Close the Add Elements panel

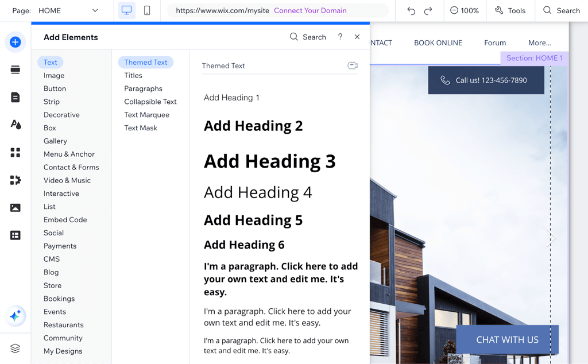357,37
